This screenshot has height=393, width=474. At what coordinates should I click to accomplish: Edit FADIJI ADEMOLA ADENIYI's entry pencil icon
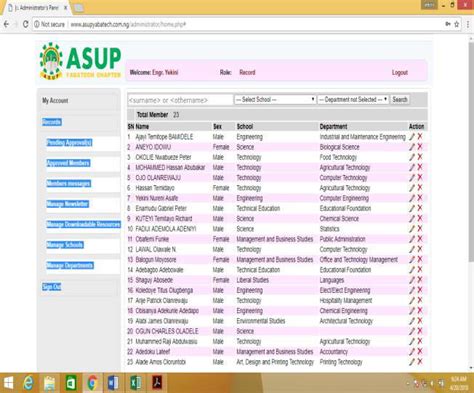tap(412, 229)
